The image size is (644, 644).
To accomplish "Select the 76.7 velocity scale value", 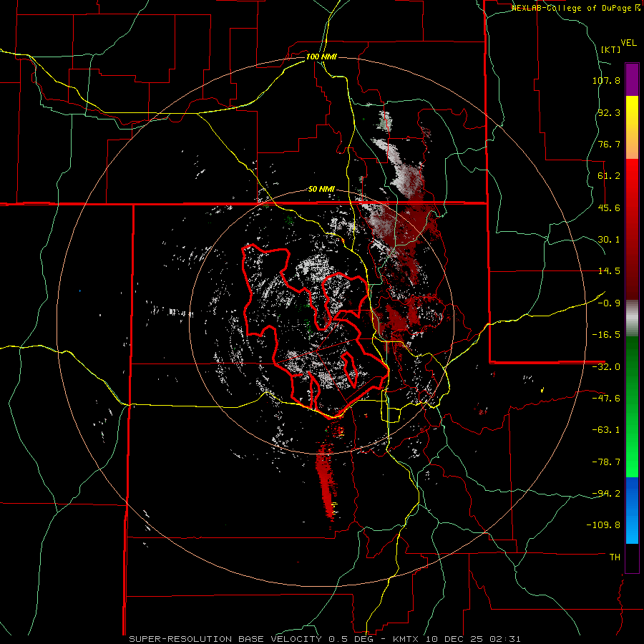I will pyautogui.click(x=609, y=144).
